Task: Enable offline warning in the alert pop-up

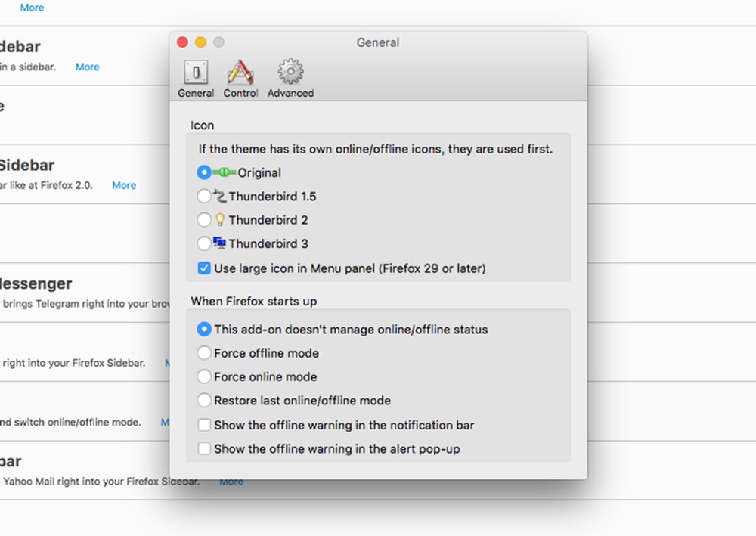Action: pos(204,448)
